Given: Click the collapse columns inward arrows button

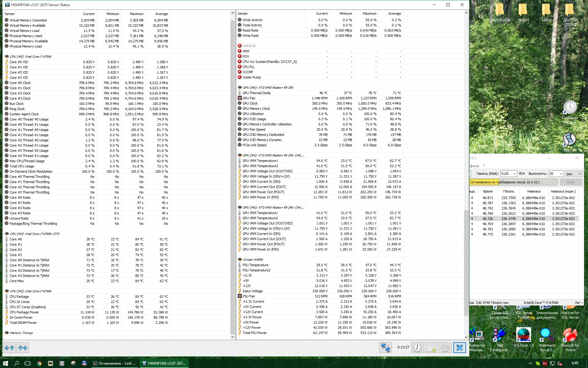Looking at the screenshot, I should coord(23,347).
